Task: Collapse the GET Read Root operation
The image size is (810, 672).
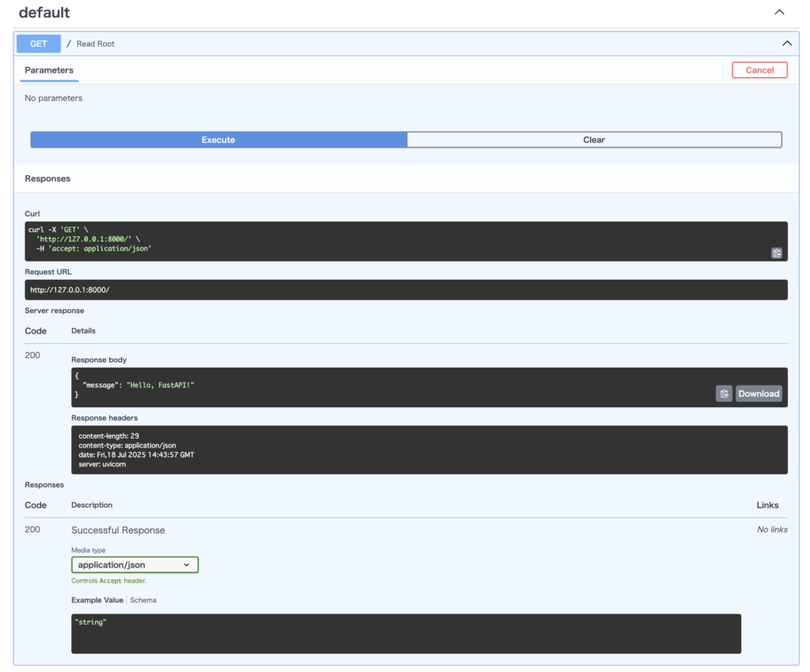Action: [787, 43]
